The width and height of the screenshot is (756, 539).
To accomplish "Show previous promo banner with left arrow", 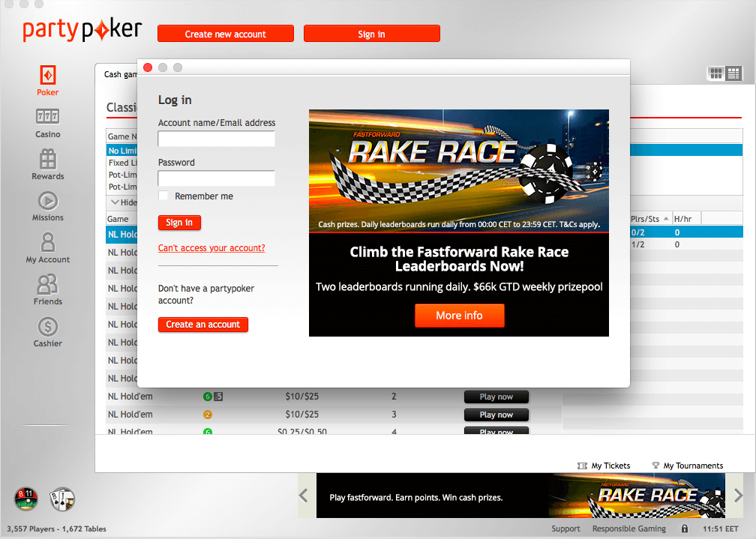I will pyautogui.click(x=303, y=495).
